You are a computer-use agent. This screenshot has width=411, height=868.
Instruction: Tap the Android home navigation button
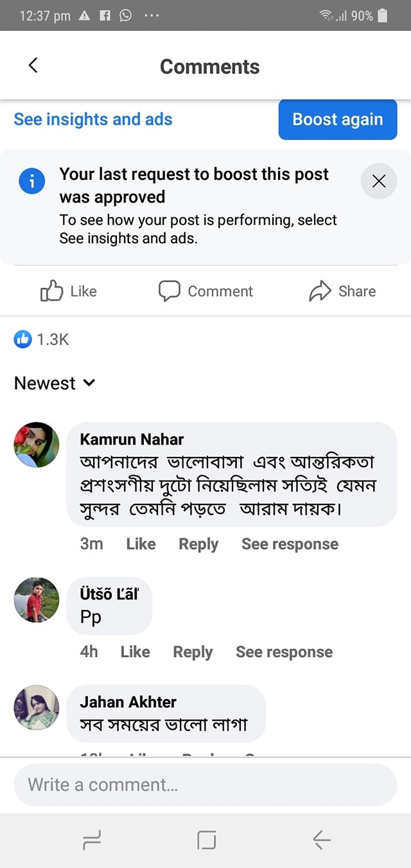coord(206,840)
